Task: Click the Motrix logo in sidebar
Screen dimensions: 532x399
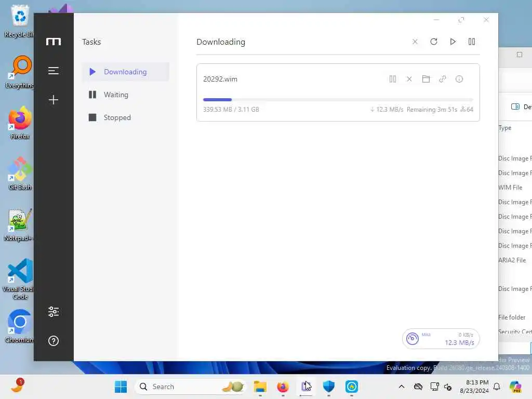Action: pyautogui.click(x=54, y=42)
